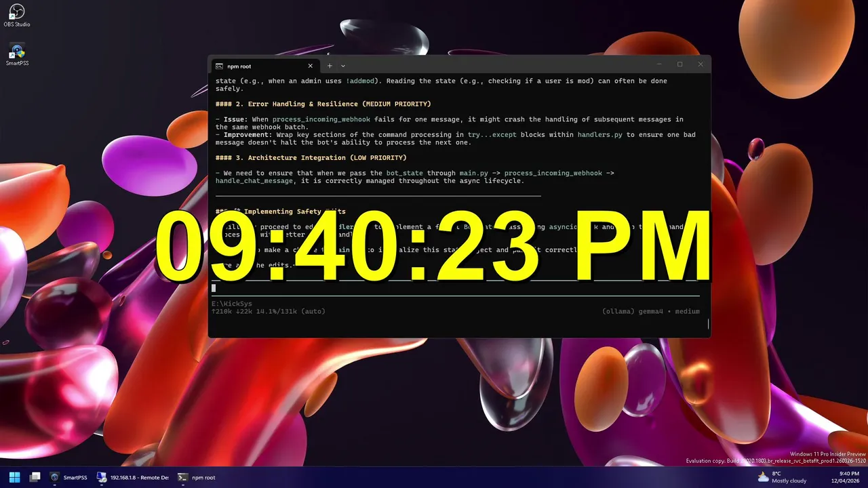Screen dimensions: 868x488
Task: Open the Windows Start menu
Action: (15, 477)
